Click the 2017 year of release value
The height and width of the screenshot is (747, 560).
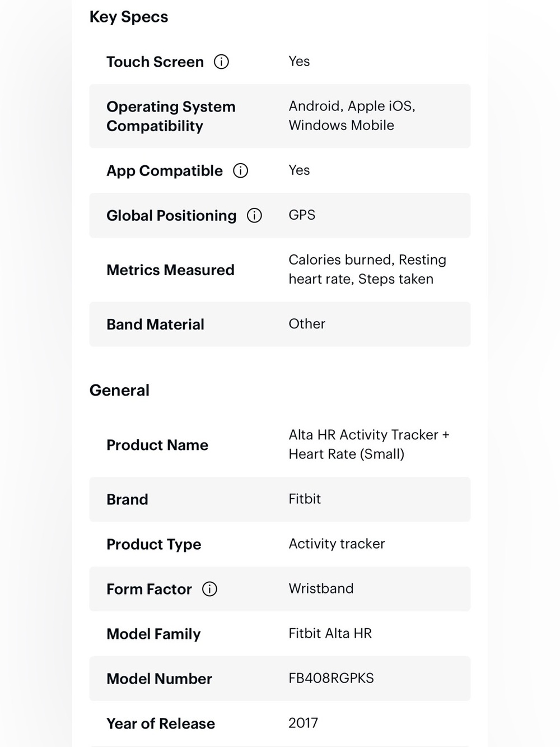click(x=303, y=723)
